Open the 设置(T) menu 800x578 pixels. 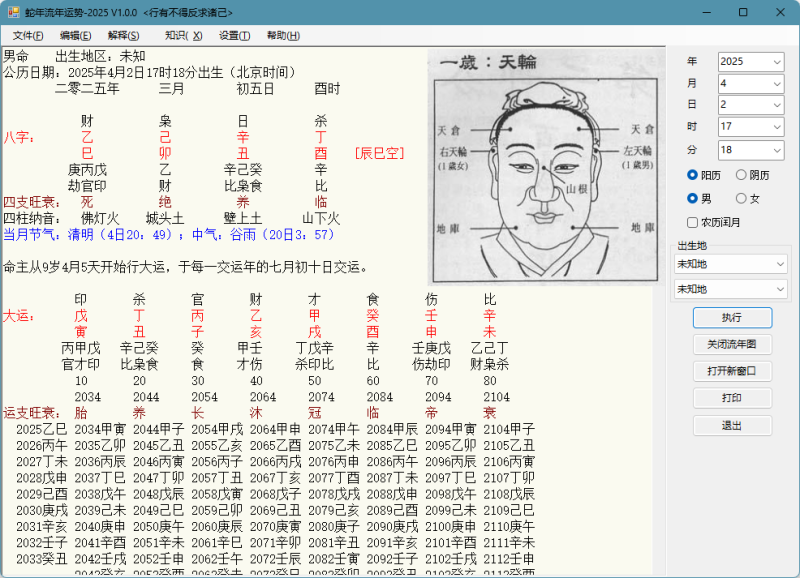point(235,35)
